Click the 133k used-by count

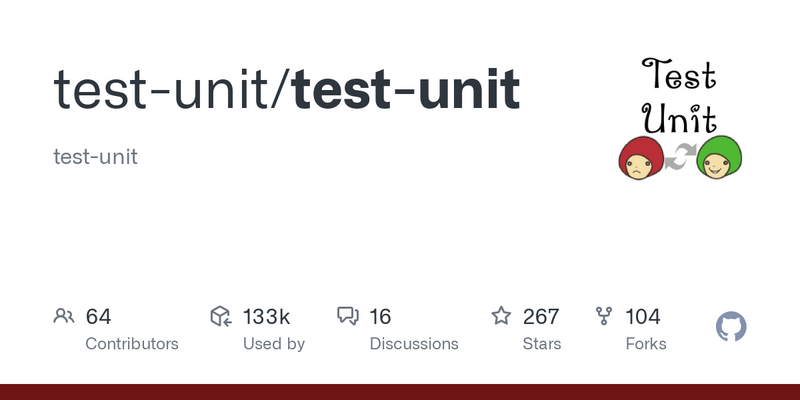[x=266, y=316]
